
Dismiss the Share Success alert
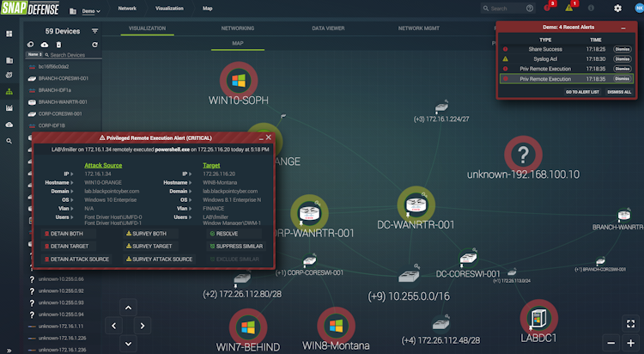pyautogui.click(x=623, y=49)
